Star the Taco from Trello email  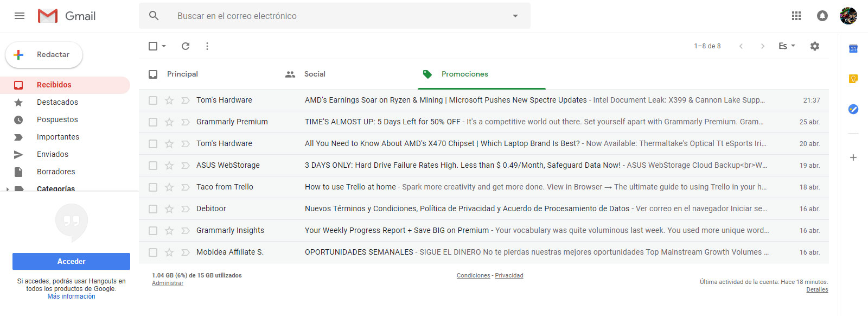pyautogui.click(x=169, y=187)
